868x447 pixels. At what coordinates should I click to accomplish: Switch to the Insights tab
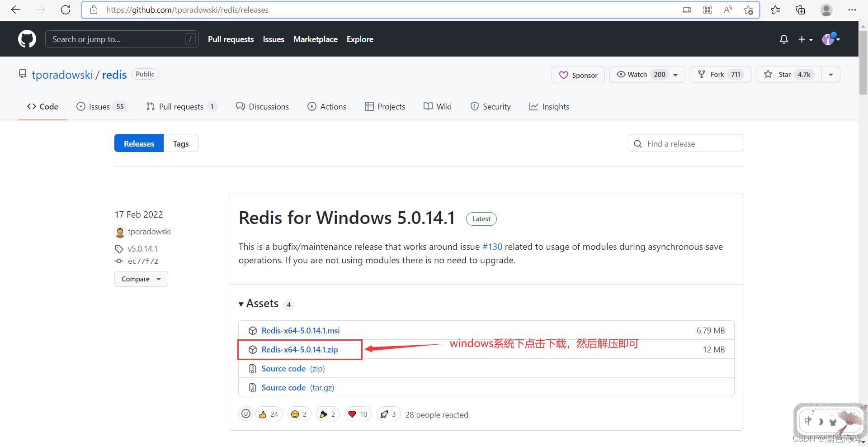(549, 107)
